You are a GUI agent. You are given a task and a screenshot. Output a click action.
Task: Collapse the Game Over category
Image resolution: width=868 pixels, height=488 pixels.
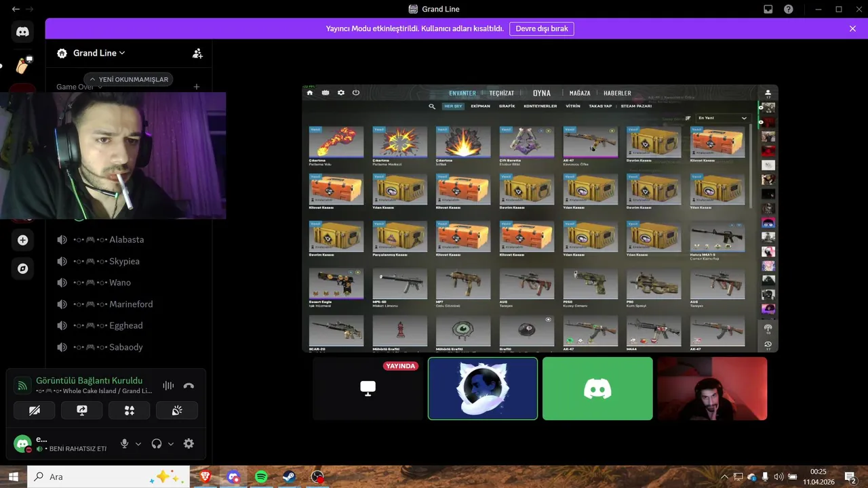point(79,87)
